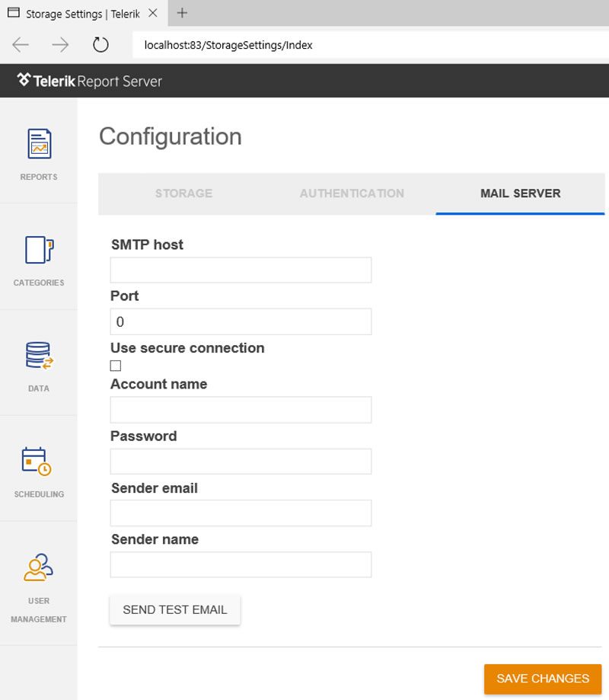Click into the Port number field
The width and height of the screenshot is (609, 700).
241,321
